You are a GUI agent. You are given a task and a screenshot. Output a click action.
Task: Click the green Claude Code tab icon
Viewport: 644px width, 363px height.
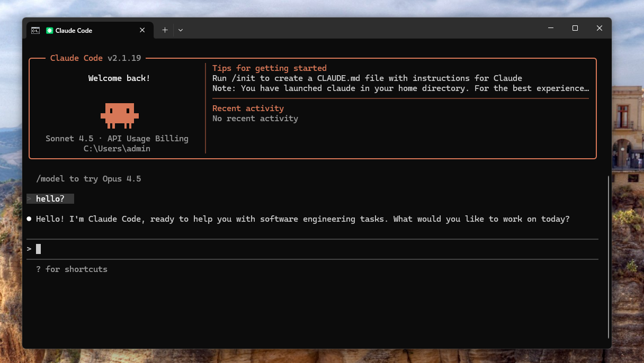(50, 30)
